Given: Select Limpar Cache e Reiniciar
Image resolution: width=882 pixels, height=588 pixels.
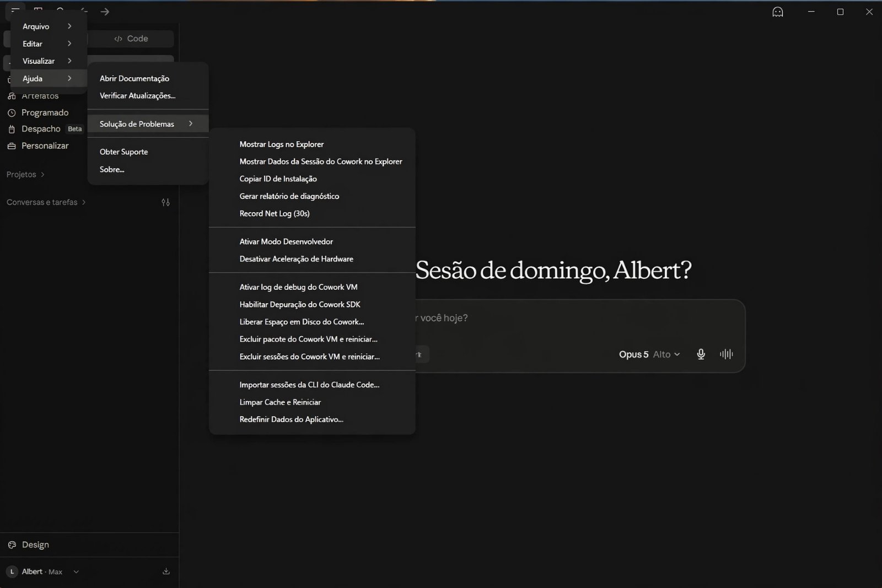Looking at the screenshot, I should pyautogui.click(x=312, y=402).
